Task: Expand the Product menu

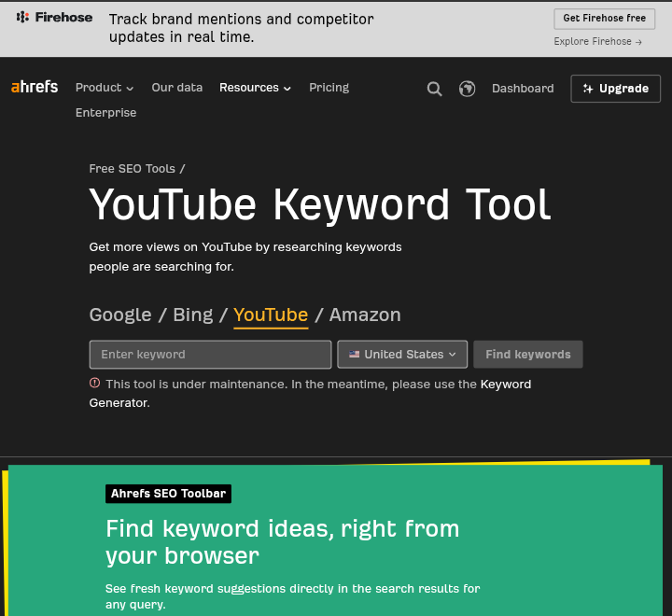Action: (105, 88)
